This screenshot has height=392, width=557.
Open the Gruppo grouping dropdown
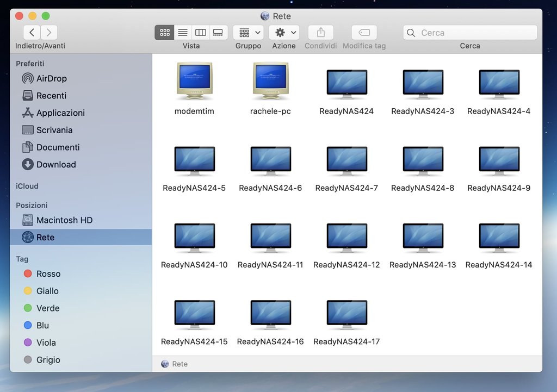pyautogui.click(x=248, y=33)
